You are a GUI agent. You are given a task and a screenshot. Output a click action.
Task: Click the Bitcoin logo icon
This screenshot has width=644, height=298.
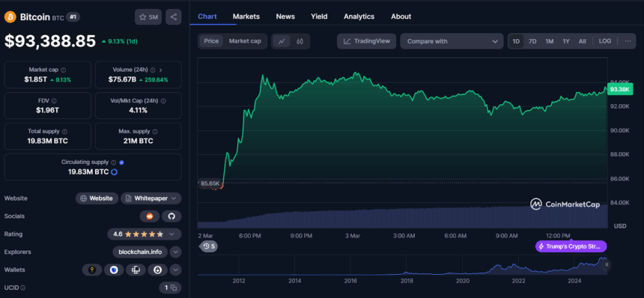pyautogui.click(x=10, y=16)
